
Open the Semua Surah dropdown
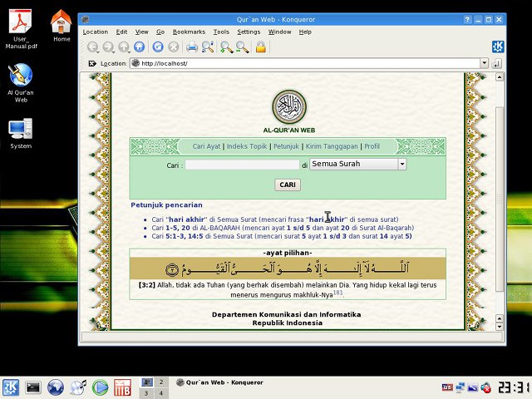tap(358, 165)
